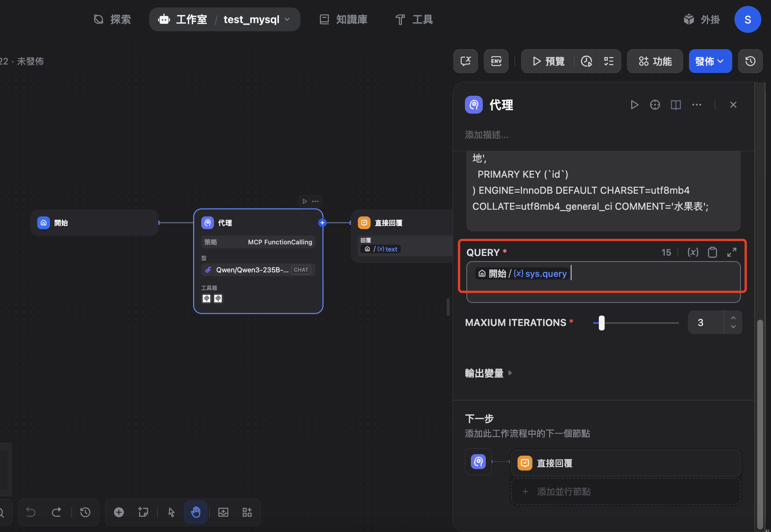Switch to the pointer selection tool
The width and height of the screenshot is (771, 532).
tap(171, 512)
